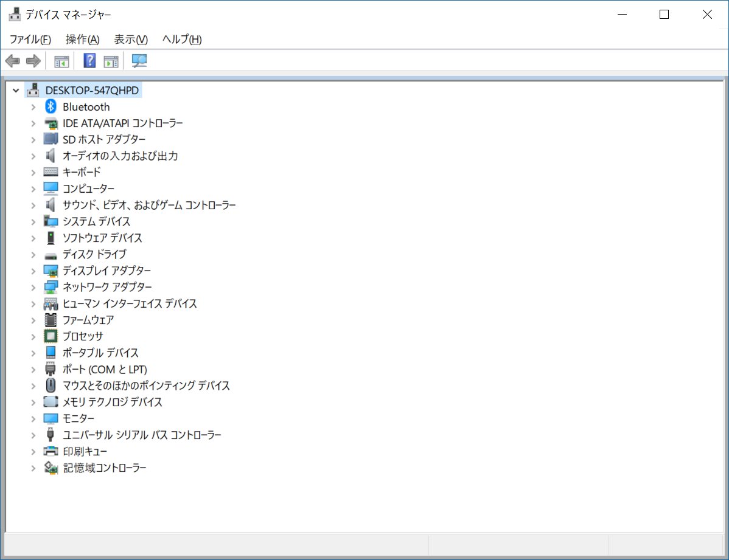729x560 pixels.
Task: Expand the 印刷キュー category
Action: tap(33, 451)
